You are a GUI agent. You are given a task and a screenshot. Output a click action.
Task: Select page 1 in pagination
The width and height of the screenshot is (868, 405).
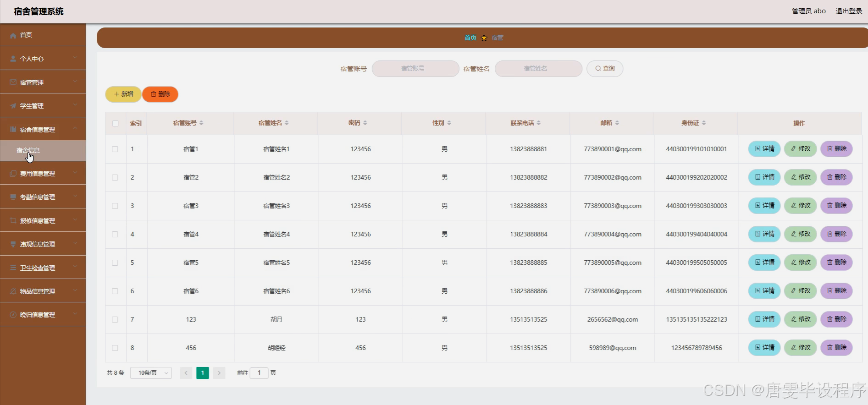click(203, 373)
